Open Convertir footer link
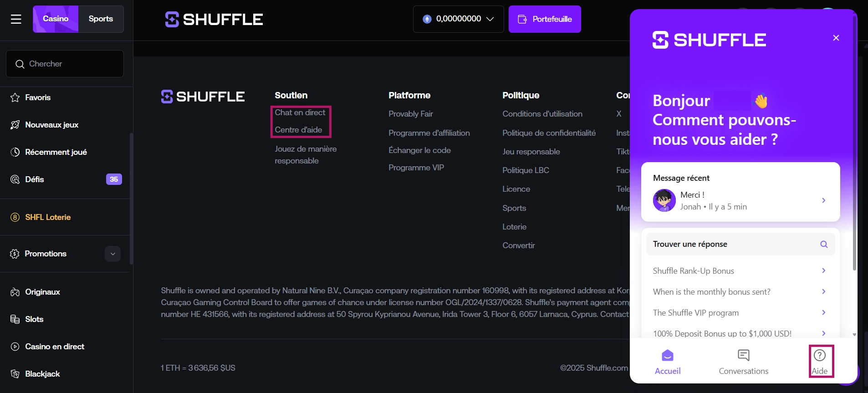The image size is (868, 393). click(518, 245)
